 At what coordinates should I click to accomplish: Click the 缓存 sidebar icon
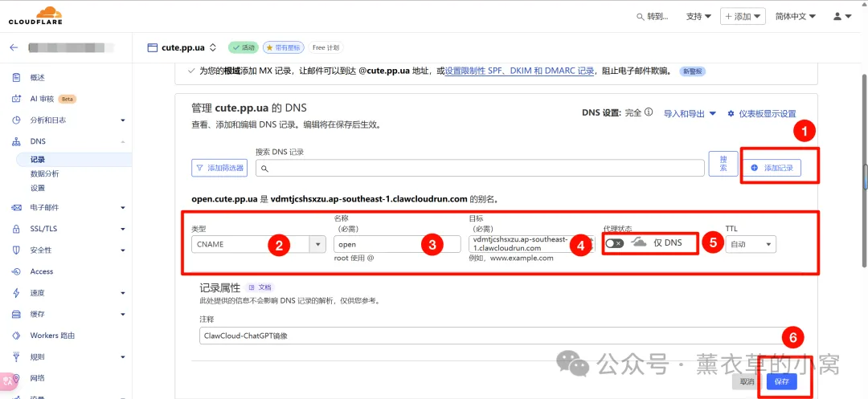click(17, 314)
